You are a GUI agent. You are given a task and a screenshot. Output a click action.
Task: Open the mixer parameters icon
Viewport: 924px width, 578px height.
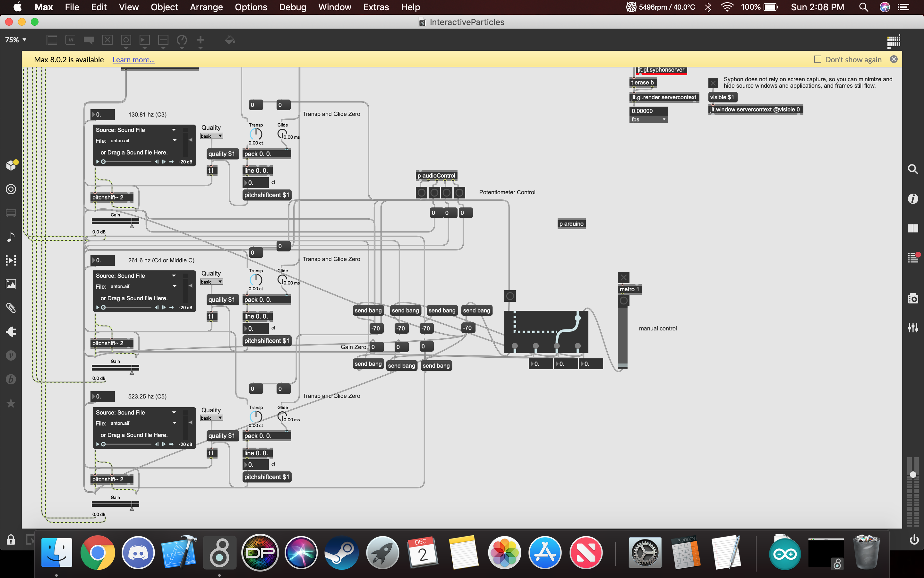pyautogui.click(x=913, y=328)
